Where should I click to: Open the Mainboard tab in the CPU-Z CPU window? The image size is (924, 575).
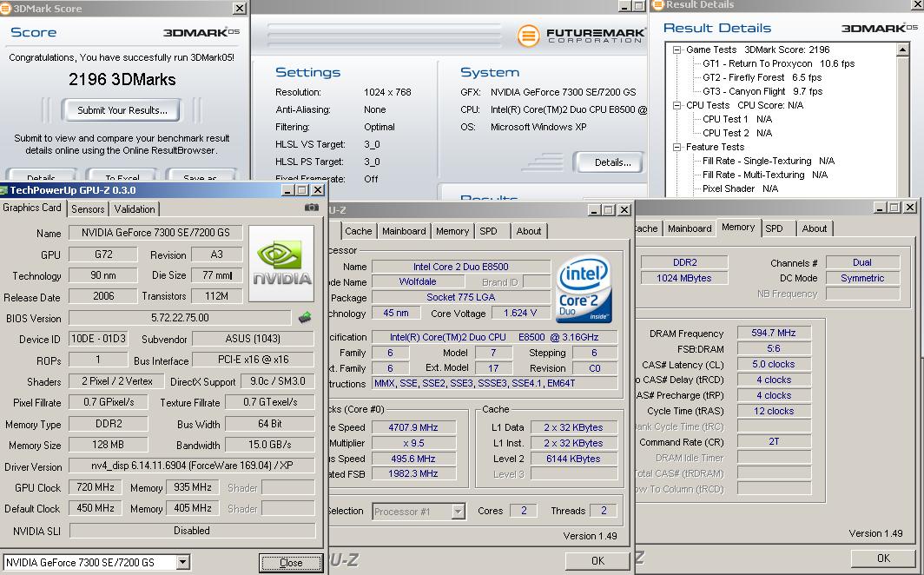coord(404,231)
